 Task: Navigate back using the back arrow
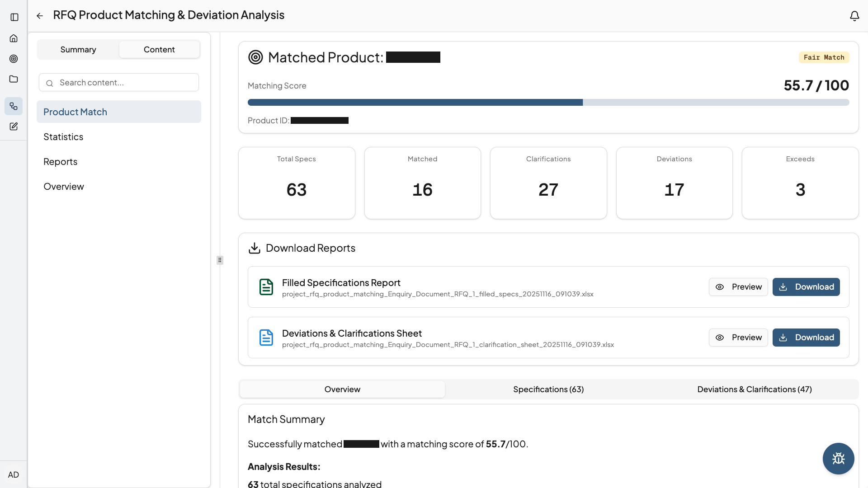pyautogui.click(x=40, y=15)
